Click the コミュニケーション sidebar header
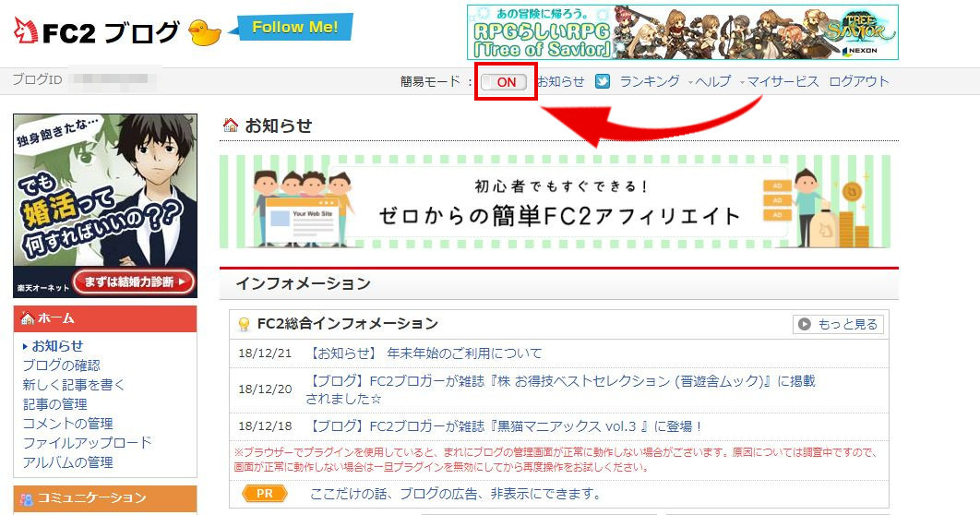Image resolution: width=980 pixels, height=515 pixels. pos(105,498)
